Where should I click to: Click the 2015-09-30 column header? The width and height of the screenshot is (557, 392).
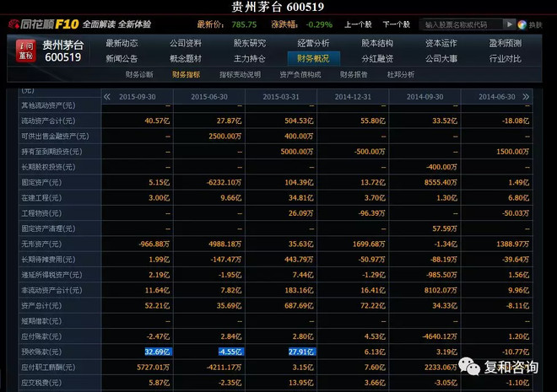coord(137,97)
